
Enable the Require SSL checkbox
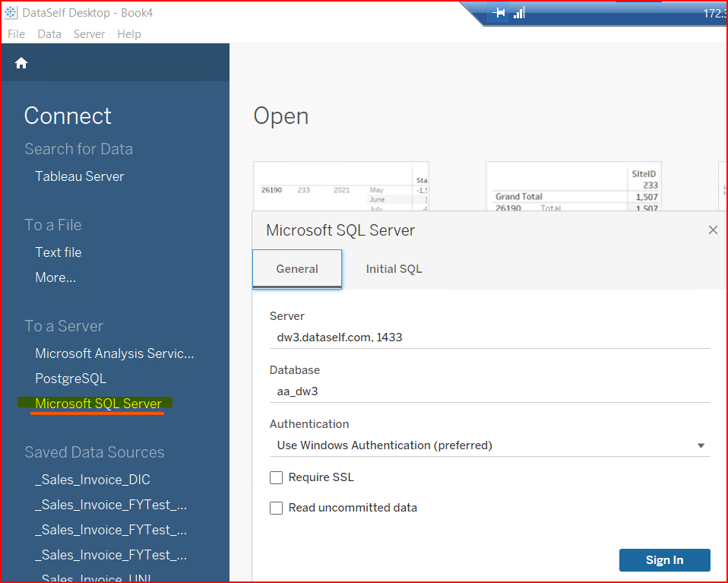pos(277,477)
